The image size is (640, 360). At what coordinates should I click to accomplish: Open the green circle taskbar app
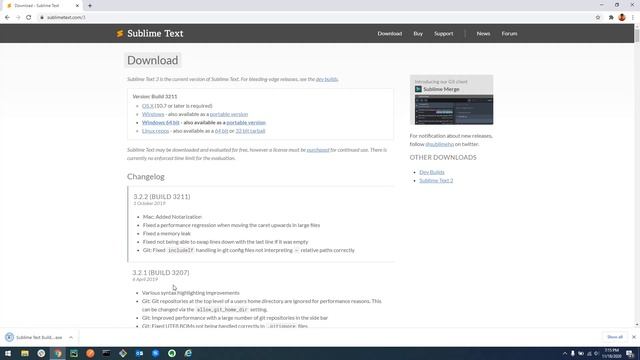tap(172, 353)
